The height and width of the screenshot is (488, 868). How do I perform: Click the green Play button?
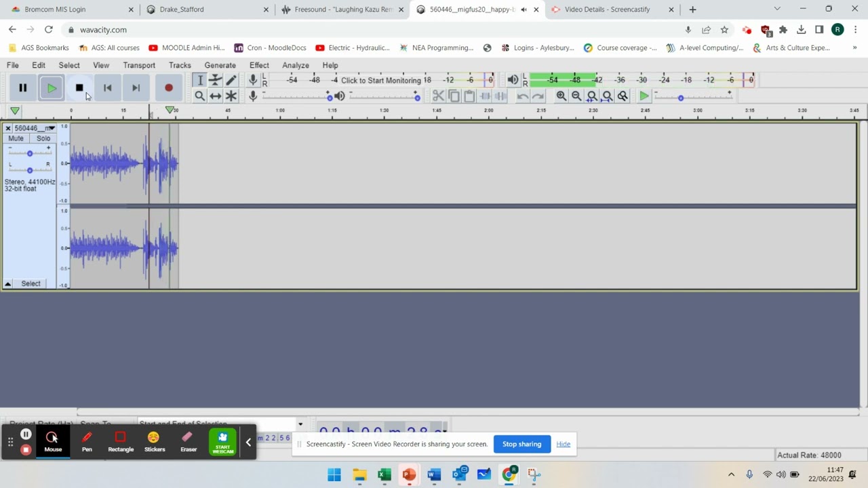52,87
